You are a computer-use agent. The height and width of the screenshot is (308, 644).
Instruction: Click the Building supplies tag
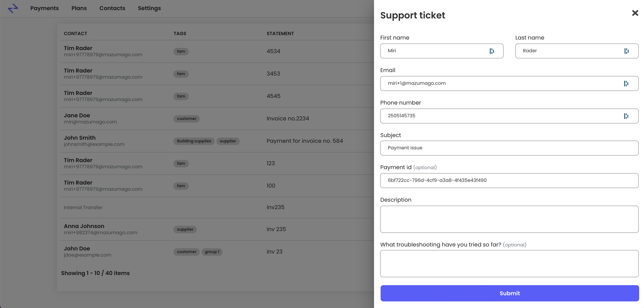(x=194, y=141)
